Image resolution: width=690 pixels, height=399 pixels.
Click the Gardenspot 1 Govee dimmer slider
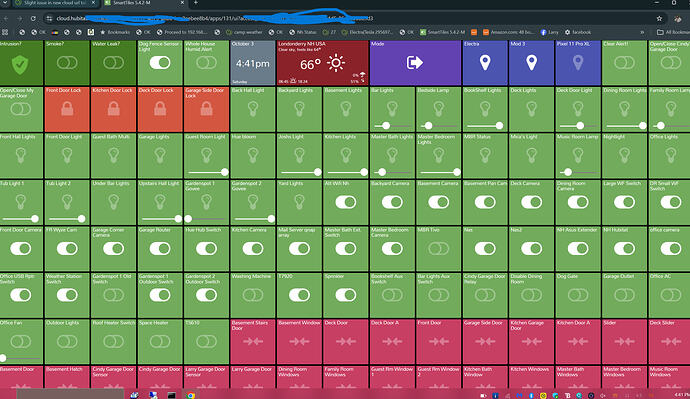(206, 219)
